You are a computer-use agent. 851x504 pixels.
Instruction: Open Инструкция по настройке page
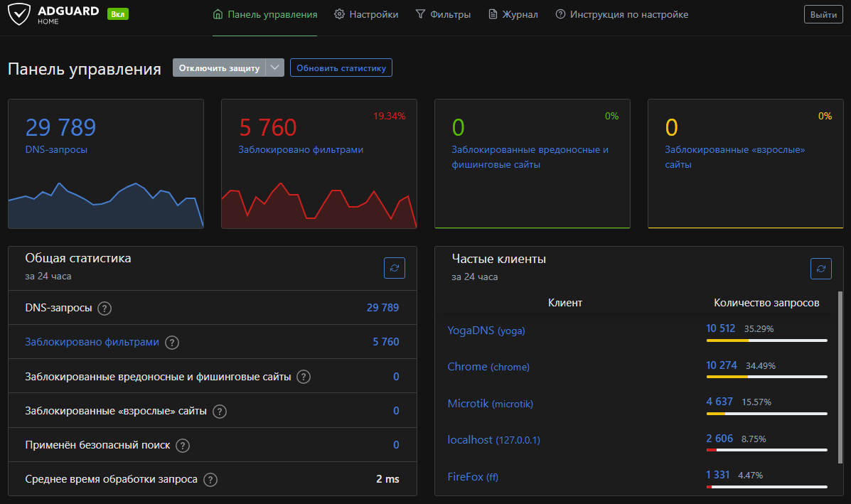coord(621,15)
